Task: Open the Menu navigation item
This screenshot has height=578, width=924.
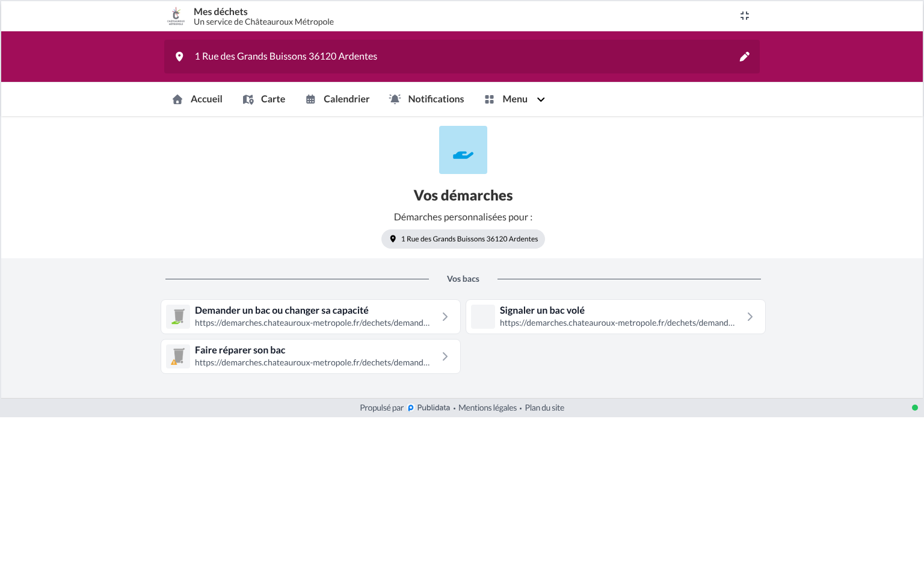Action: click(515, 99)
